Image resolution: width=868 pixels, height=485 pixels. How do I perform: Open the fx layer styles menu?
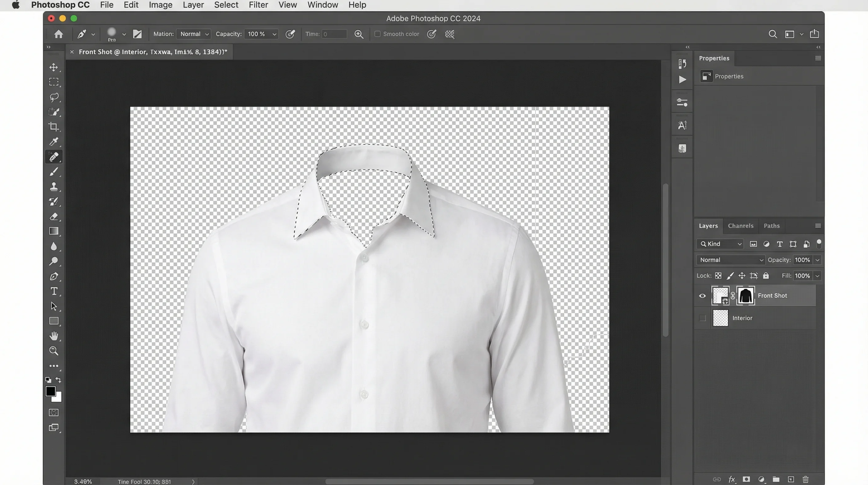[x=731, y=479]
